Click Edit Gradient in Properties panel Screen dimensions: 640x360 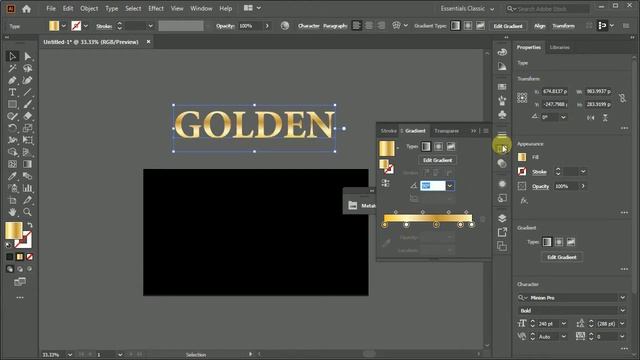(562, 257)
